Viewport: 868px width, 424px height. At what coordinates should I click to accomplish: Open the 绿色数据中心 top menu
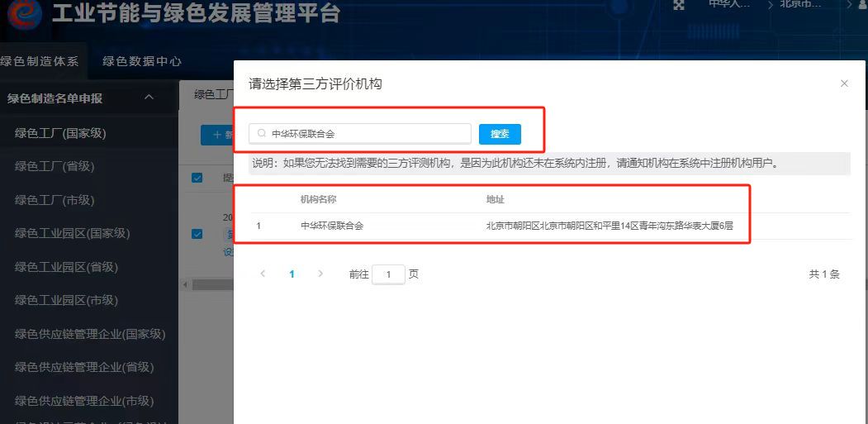click(x=142, y=61)
